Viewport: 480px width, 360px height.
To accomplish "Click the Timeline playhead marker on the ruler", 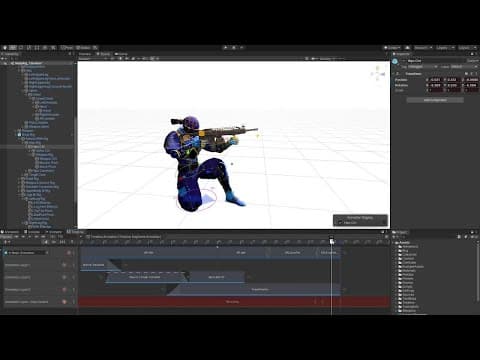I will tap(332, 242).
